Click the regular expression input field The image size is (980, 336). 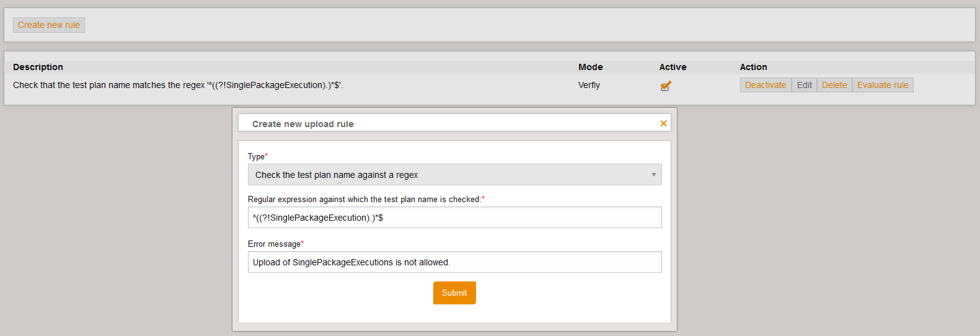click(454, 218)
